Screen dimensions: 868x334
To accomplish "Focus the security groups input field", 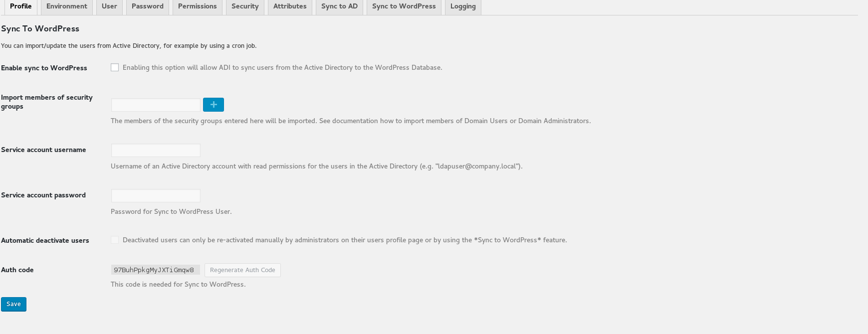I will pyautogui.click(x=156, y=105).
